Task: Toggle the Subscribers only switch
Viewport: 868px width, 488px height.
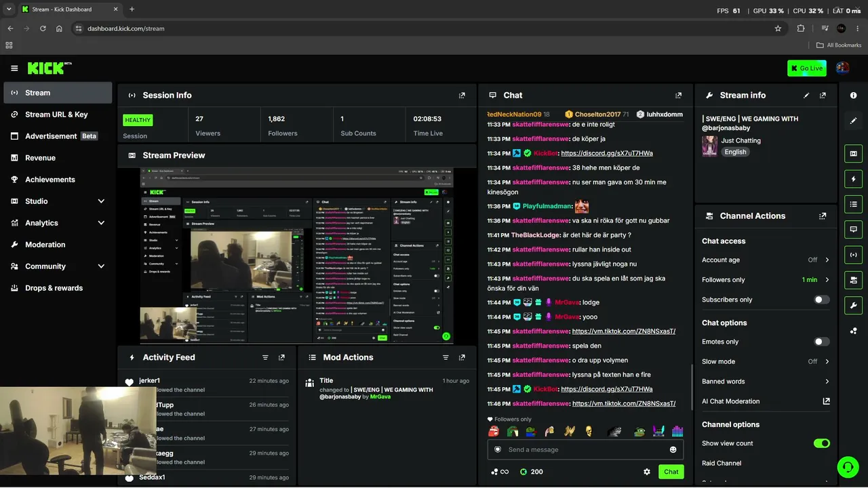Action: pyautogui.click(x=822, y=300)
